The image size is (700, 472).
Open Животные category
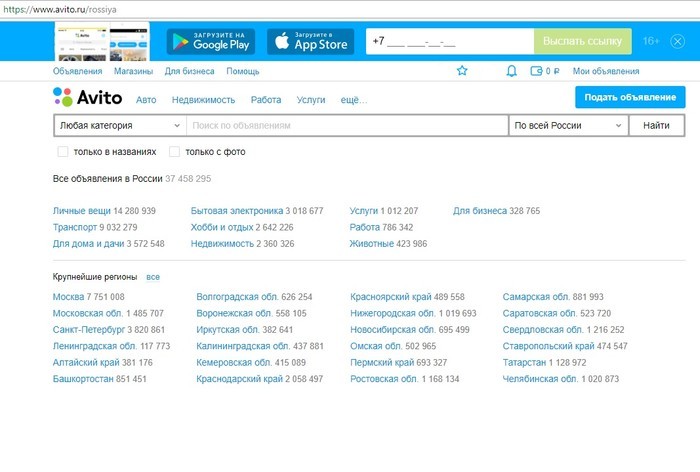pos(372,244)
